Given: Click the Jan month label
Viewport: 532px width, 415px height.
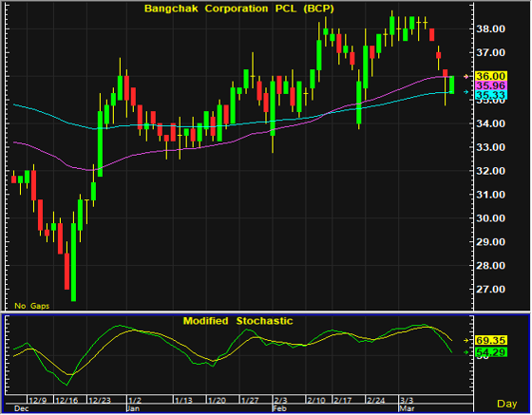Looking at the screenshot, I should (133, 408).
